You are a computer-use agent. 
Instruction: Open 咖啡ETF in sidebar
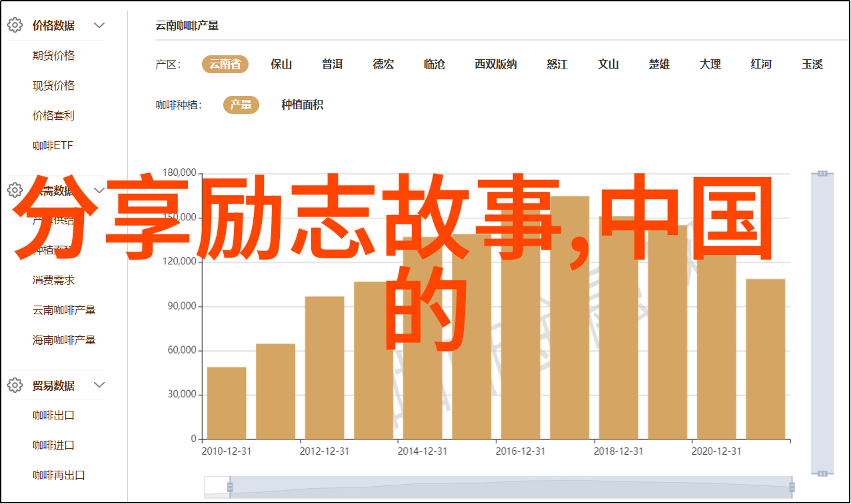tap(53, 145)
